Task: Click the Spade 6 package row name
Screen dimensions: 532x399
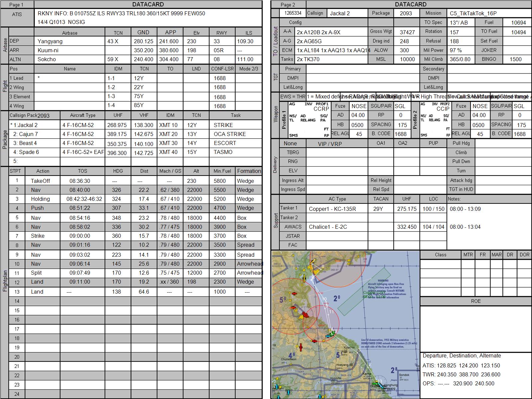Action: click(26, 152)
